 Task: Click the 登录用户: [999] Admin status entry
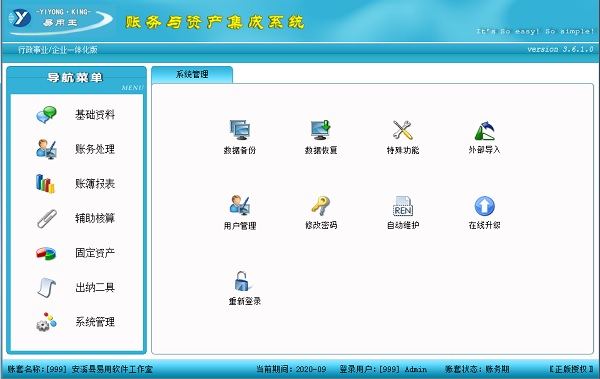[383, 369]
